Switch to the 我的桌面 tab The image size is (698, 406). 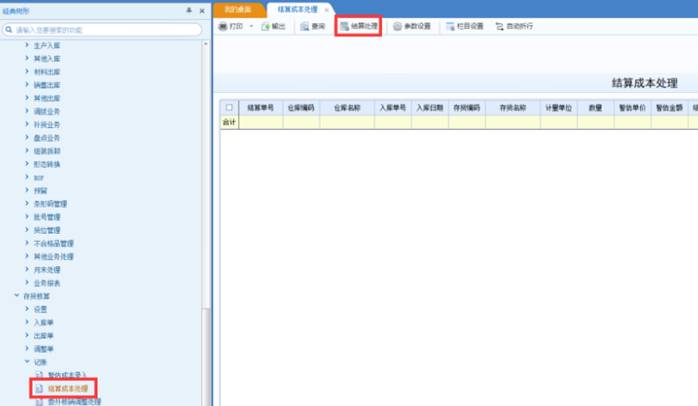tap(238, 9)
